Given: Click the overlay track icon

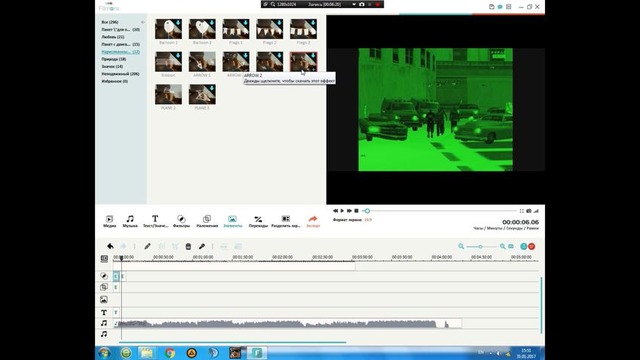Looking at the screenshot, I should coord(104,287).
